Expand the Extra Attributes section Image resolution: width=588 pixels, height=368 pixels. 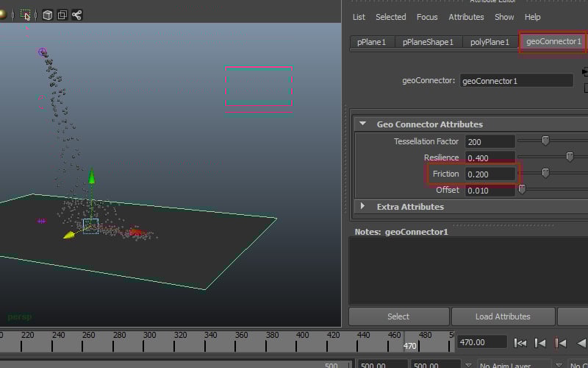tap(362, 206)
